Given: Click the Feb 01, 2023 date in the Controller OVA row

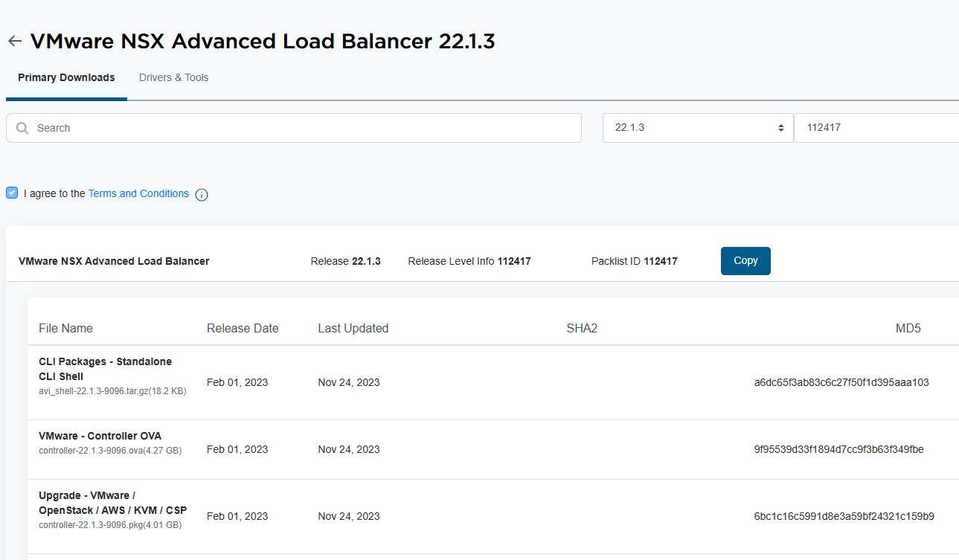Looking at the screenshot, I should click(x=237, y=449).
